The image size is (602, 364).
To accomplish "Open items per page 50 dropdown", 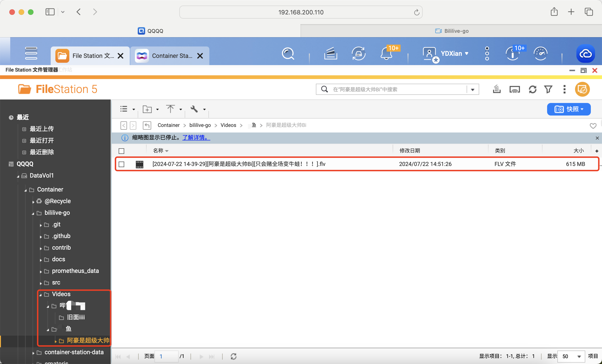I will tap(571, 356).
